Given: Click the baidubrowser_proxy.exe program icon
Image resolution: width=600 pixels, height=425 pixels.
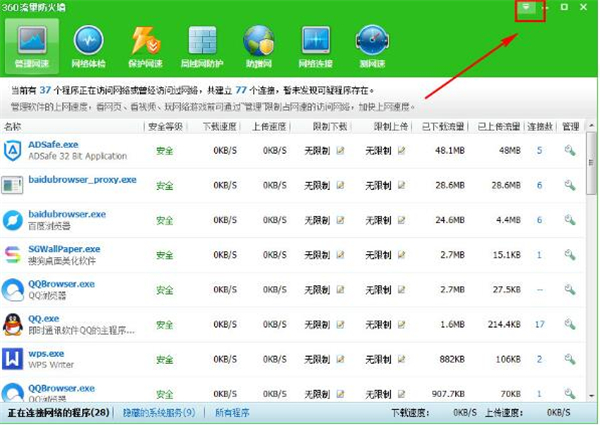Looking at the screenshot, I should 12,185.
